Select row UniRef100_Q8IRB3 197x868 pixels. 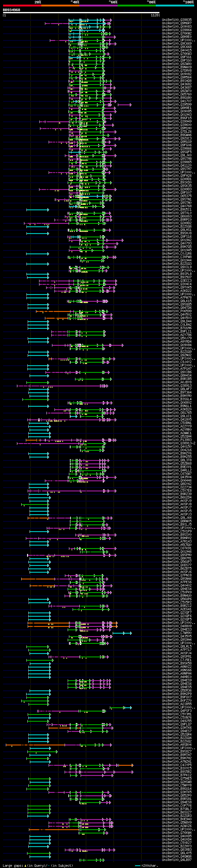pyautogui.click(x=177, y=850)
